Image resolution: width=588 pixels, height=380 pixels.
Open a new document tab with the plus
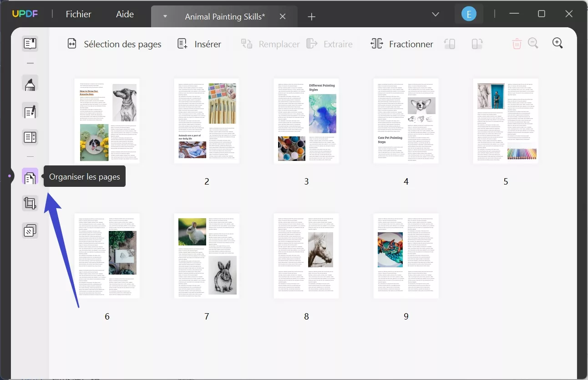(x=311, y=17)
